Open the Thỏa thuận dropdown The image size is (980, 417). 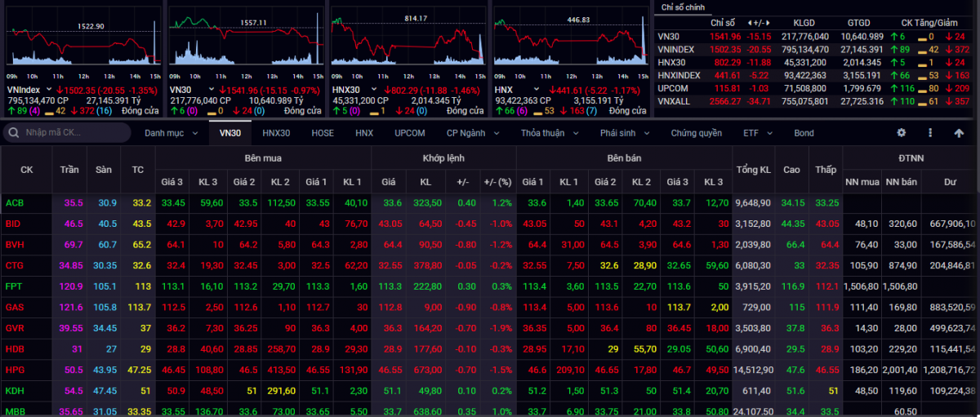click(x=548, y=132)
